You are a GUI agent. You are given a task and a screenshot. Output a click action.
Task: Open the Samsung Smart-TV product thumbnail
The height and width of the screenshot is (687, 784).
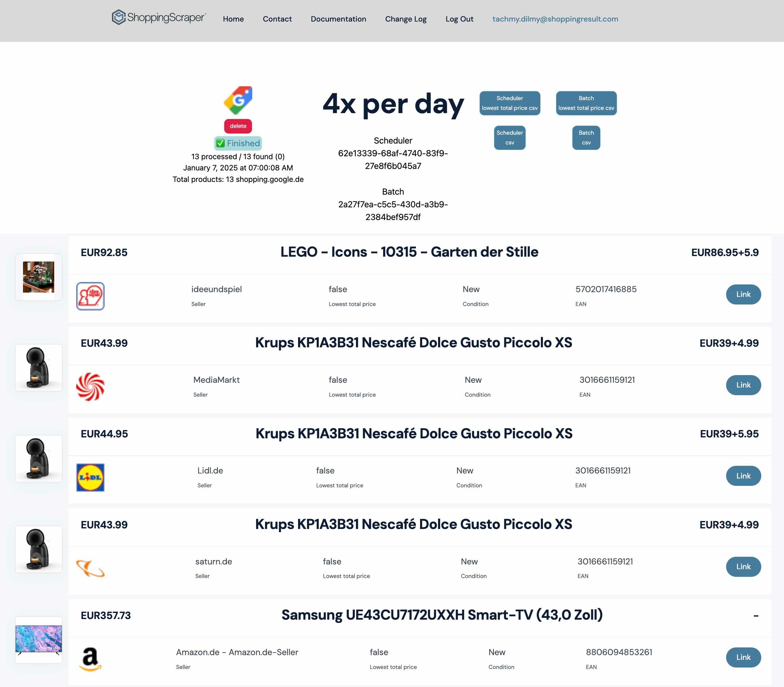tap(39, 639)
